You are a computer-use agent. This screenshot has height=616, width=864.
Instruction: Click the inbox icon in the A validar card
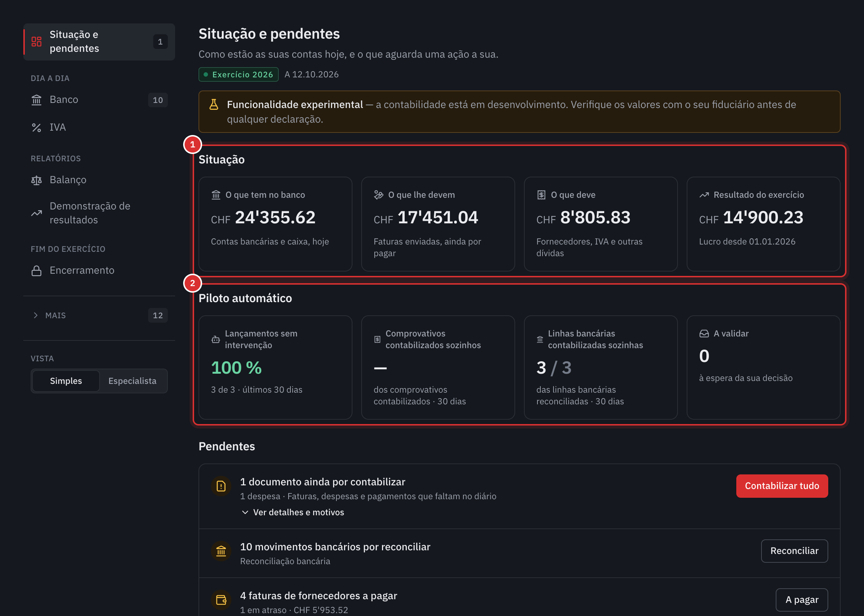704,334
